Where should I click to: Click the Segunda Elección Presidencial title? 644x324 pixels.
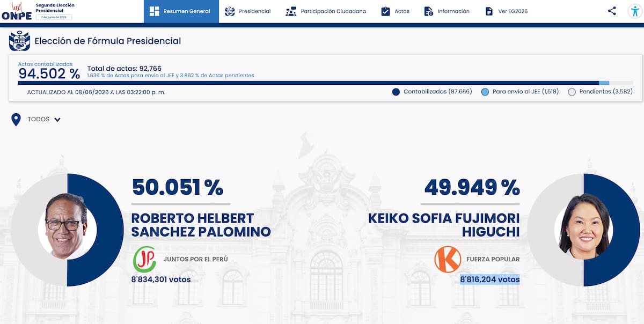point(55,8)
